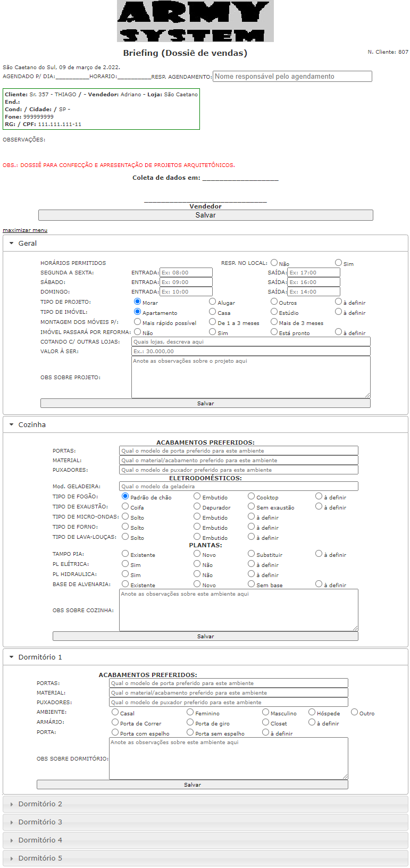Image resolution: width=410 pixels, height=868 pixels.
Task: Click Dormitório 1 Puxadores field
Action: point(229,702)
